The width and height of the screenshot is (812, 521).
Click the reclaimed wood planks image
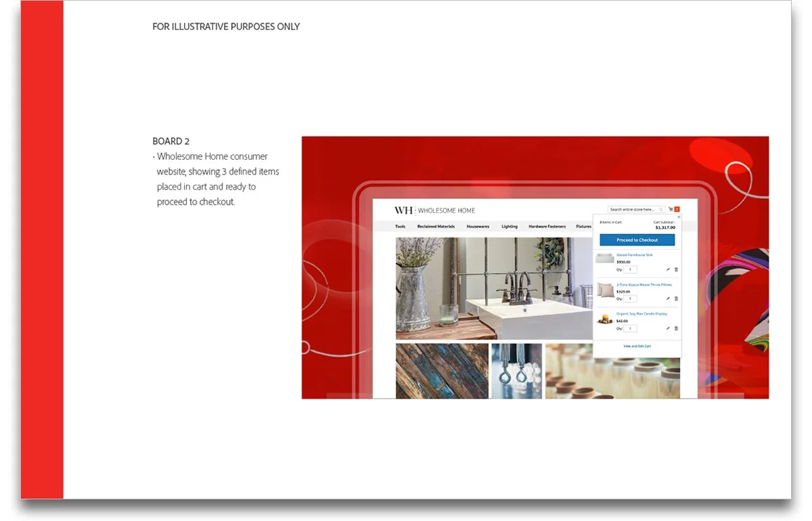coord(442,371)
